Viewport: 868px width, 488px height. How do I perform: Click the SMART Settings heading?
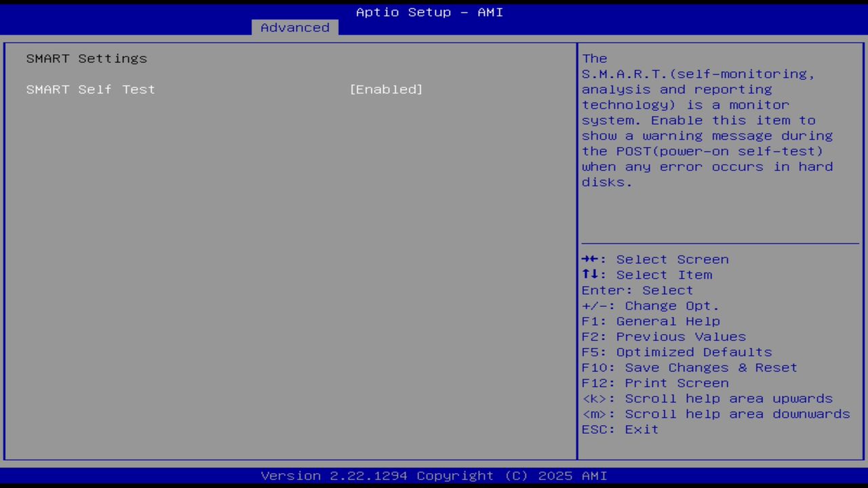click(x=86, y=58)
